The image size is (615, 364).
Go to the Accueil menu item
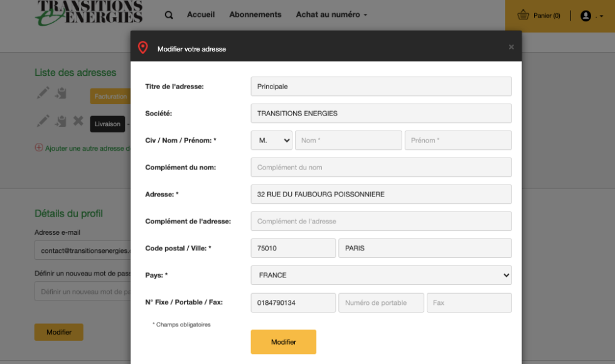point(201,14)
